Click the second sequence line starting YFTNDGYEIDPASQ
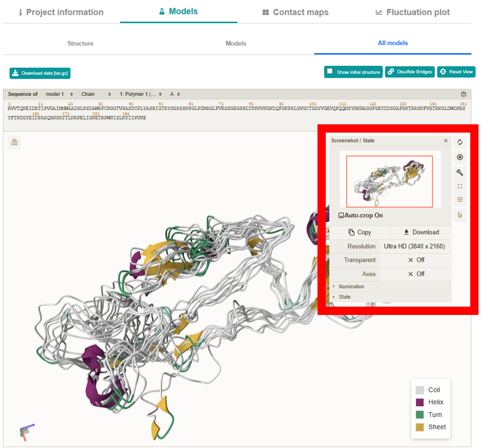The image size is (490, 448). [x=77, y=118]
